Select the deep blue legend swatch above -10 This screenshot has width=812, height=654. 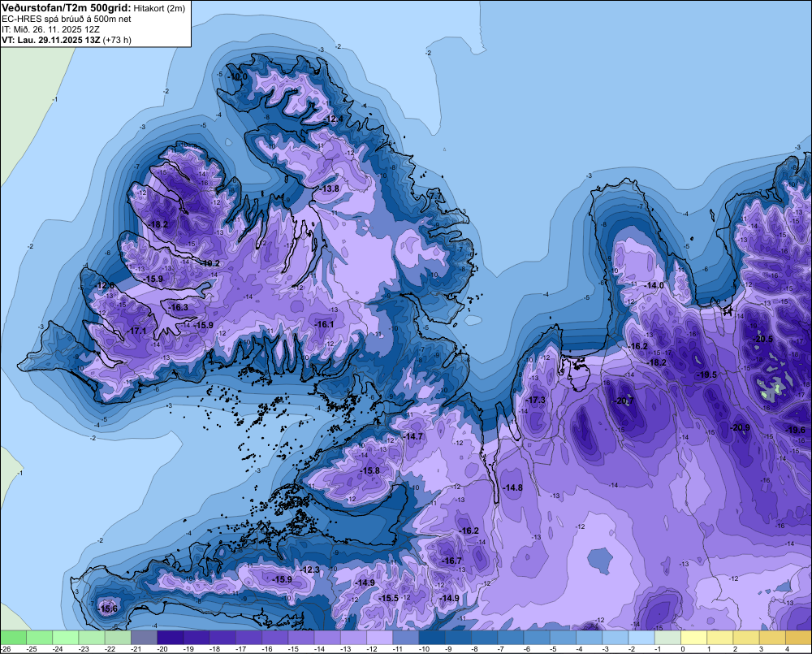point(432,638)
